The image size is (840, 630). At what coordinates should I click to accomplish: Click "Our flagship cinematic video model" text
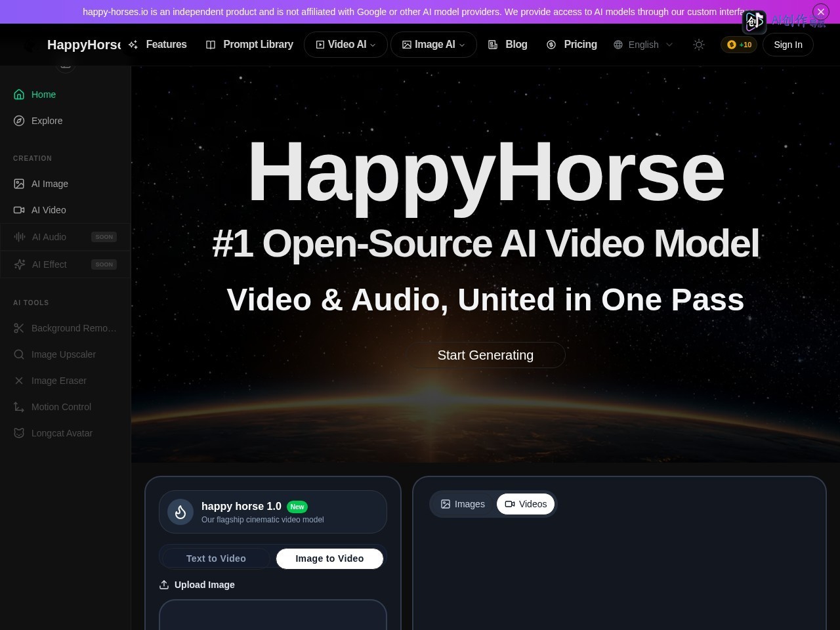click(262, 520)
